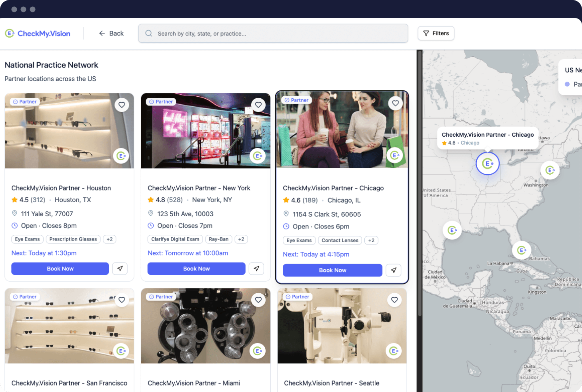Open Next: Tomorrow at 10:00am slot
The width and height of the screenshot is (582, 392).
coord(188,253)
